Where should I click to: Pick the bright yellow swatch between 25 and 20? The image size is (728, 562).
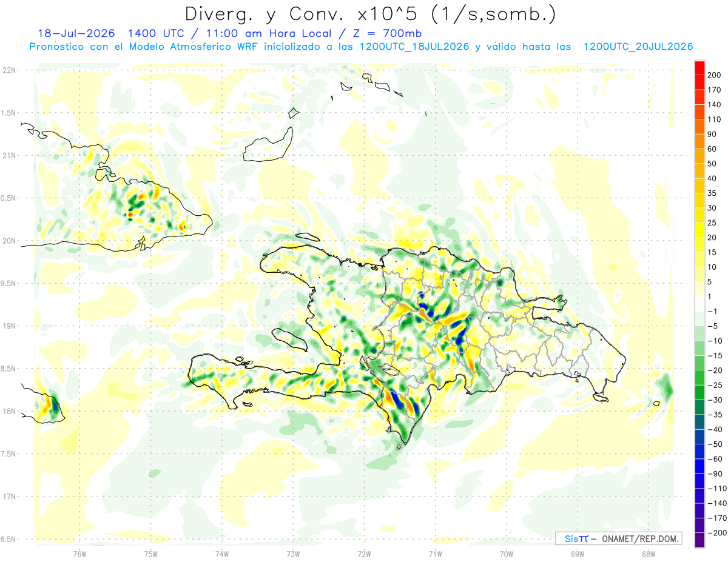coord(700,230)
